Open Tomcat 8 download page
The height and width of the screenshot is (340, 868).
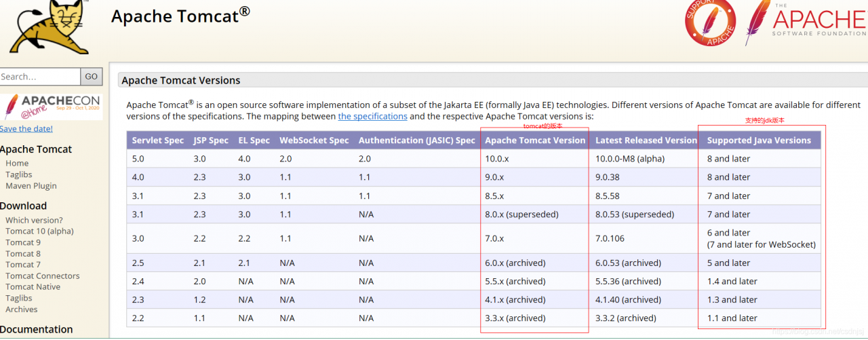[x=23, y=254]
